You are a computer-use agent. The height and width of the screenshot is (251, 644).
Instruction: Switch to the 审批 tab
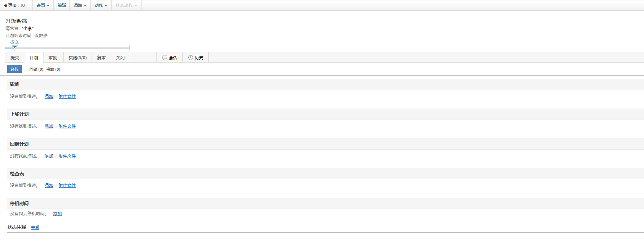coord(53,58)
